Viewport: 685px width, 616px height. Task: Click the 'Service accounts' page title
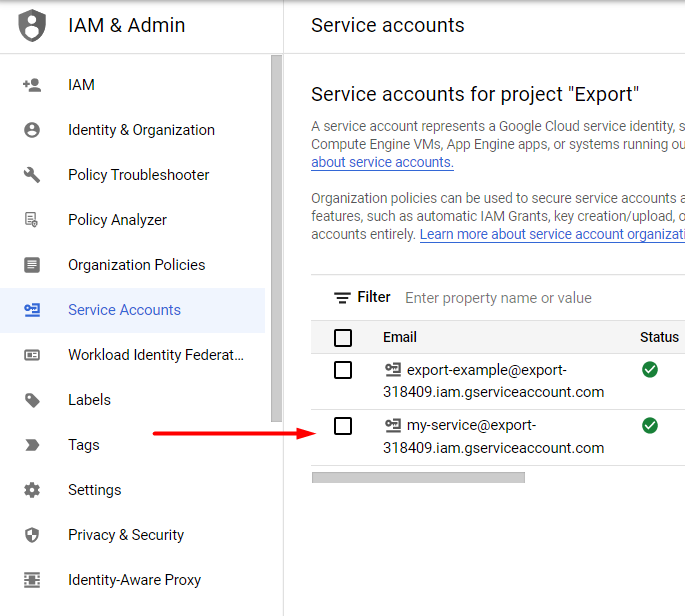[x=387, y=25]
